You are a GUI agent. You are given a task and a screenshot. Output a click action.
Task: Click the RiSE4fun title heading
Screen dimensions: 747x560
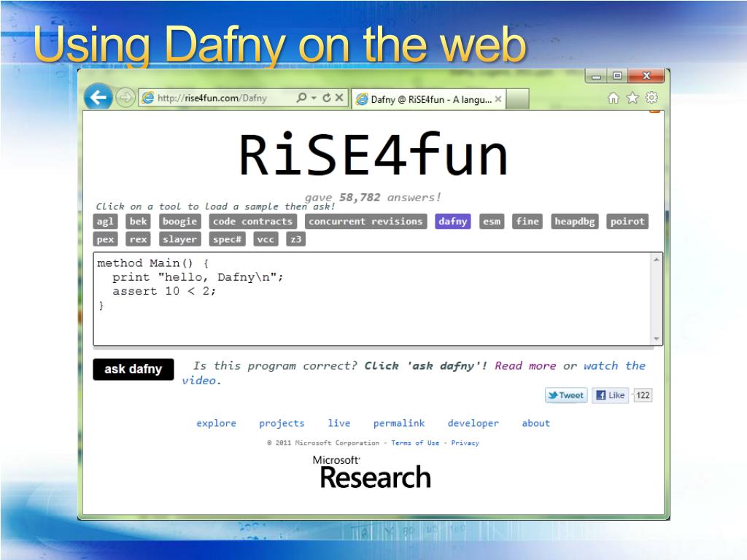click(373, 155)
